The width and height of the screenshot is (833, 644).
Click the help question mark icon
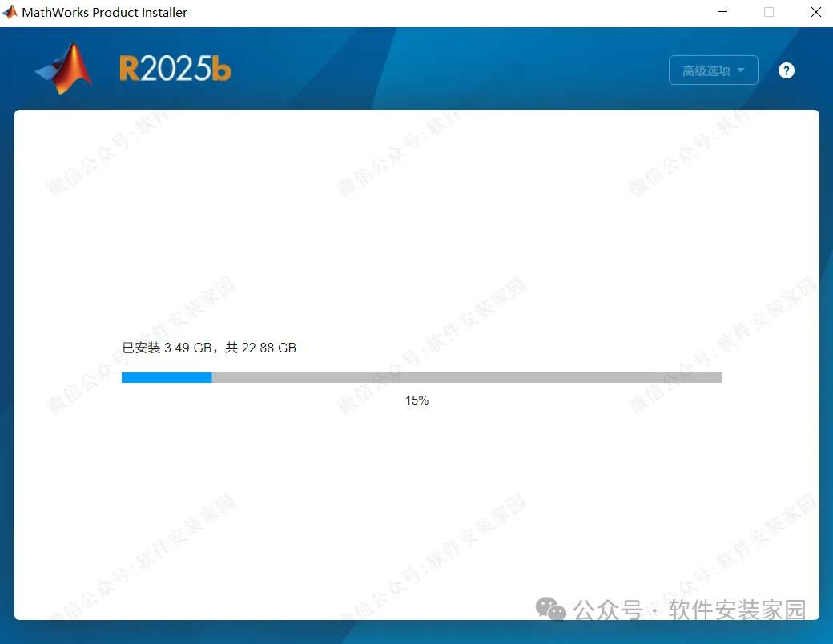[787, 70]
